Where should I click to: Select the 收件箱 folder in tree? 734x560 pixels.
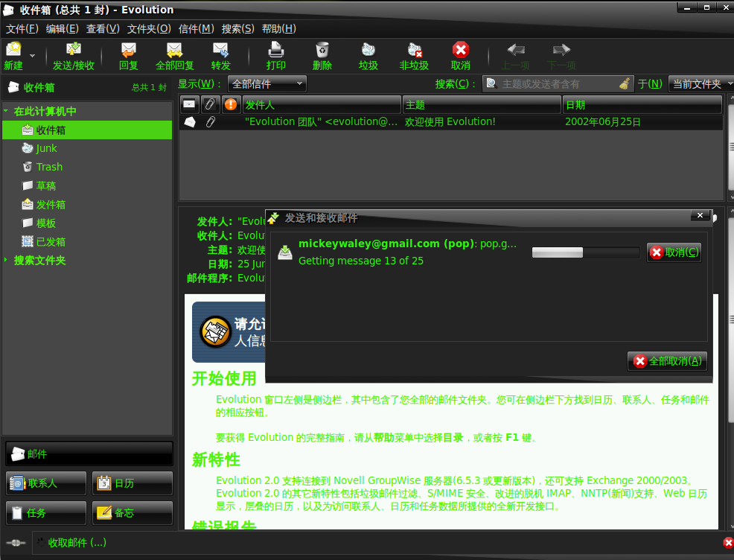pyautogui.click(x=87, y=130)
